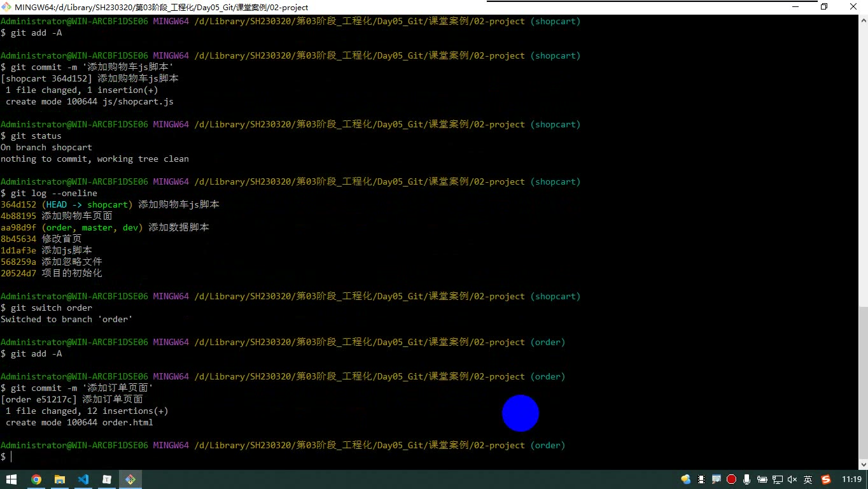Click 'nothing to commit, working tree clean'
The height and width of the screenshot is (489, 868).
95,159
